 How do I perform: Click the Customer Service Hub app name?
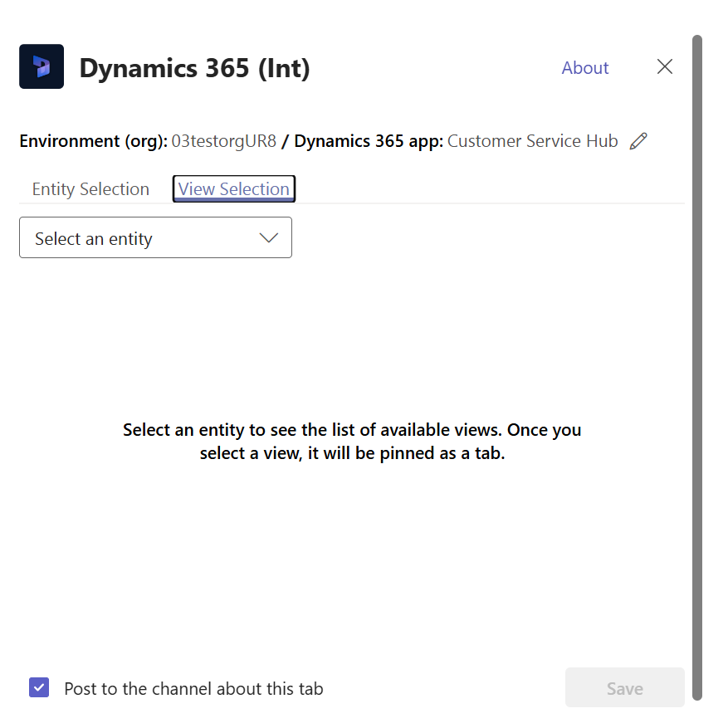point(533,141)
